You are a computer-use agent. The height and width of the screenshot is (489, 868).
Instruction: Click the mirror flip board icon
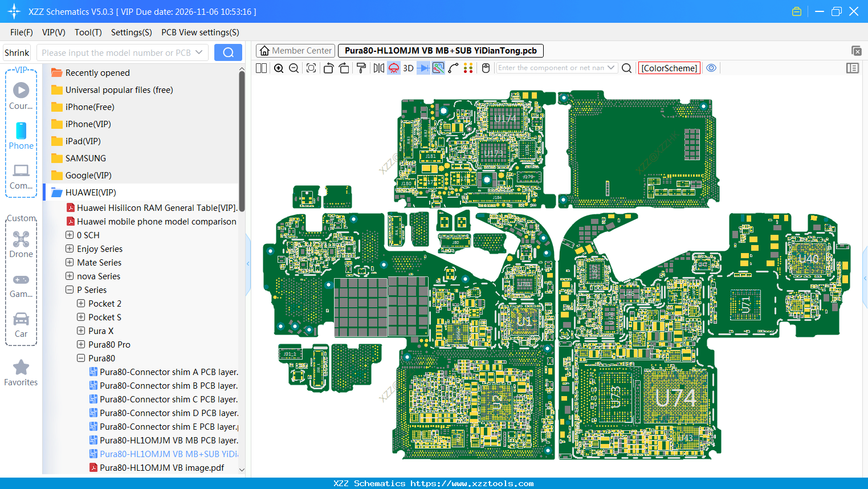pyautogui.click(x=378, y=68)
